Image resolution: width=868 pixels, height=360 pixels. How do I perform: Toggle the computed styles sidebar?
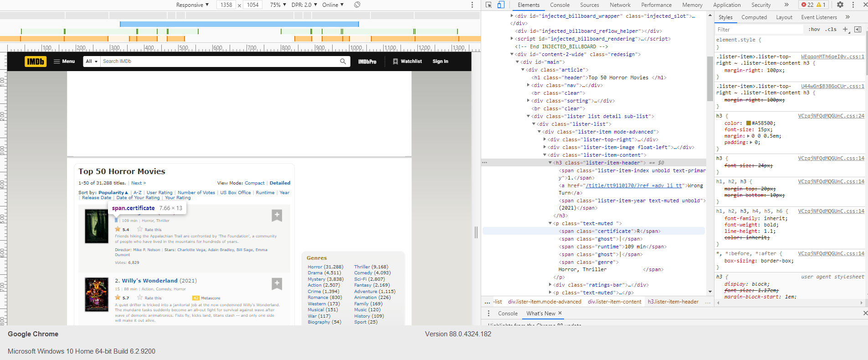tap(858, 30)
